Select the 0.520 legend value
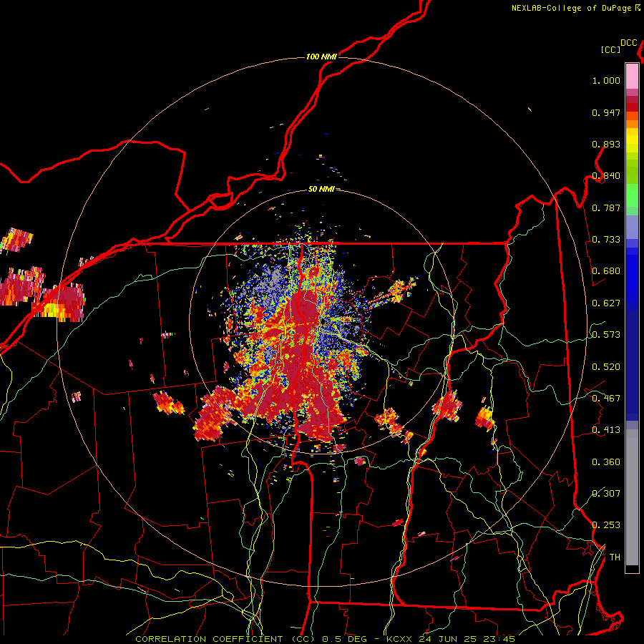Viewport: 644px width, 644px height. pos(606,367)
